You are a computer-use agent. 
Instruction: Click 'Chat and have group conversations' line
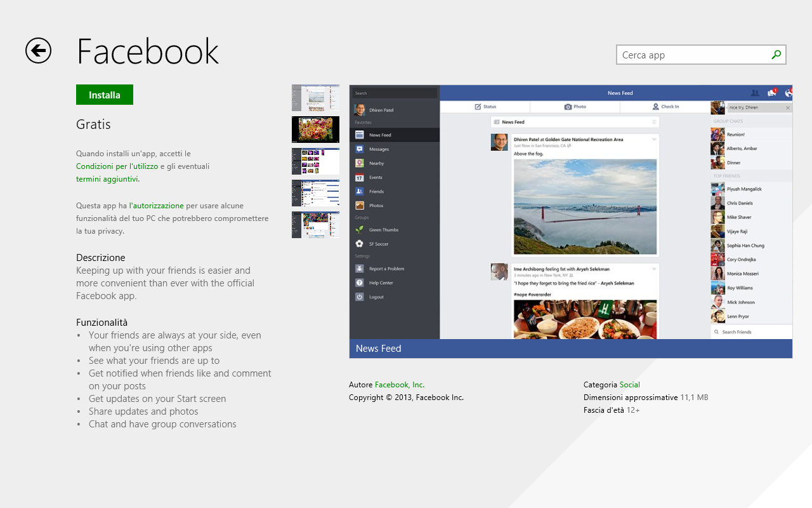pyautogui.click(x=162, y=424)
